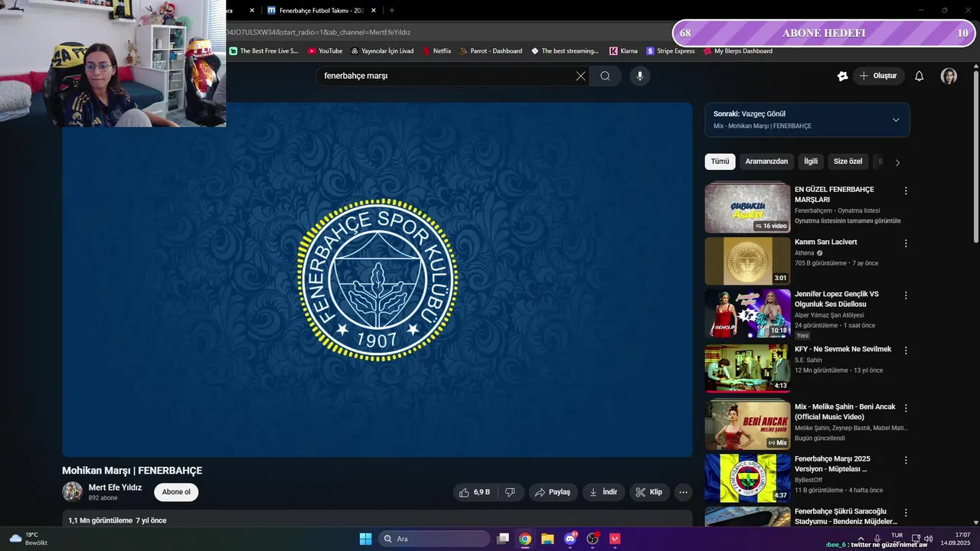Expand the Sonraki: Vazgeç Gönül queue panel
Viewport: 980px width, 551px height.
point(896,119)
